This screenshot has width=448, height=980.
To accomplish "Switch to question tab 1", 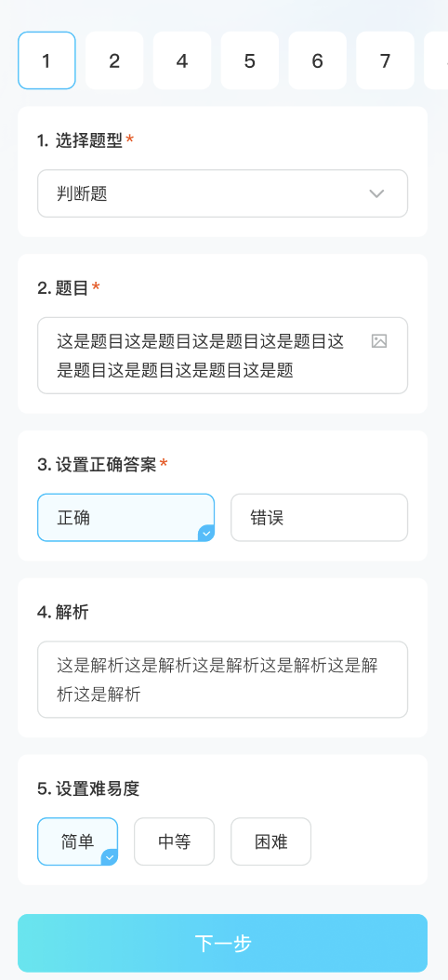I will [46, 60].
